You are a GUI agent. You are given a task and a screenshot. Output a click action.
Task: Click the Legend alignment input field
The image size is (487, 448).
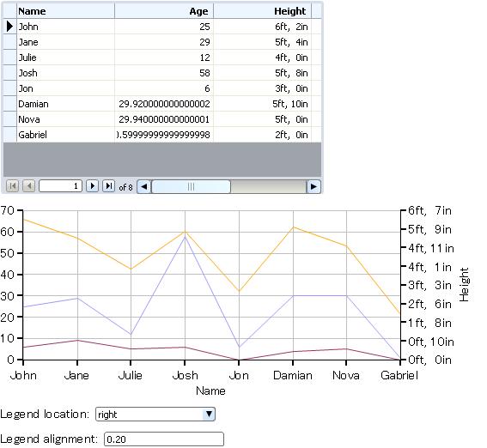tap(164, 439)
